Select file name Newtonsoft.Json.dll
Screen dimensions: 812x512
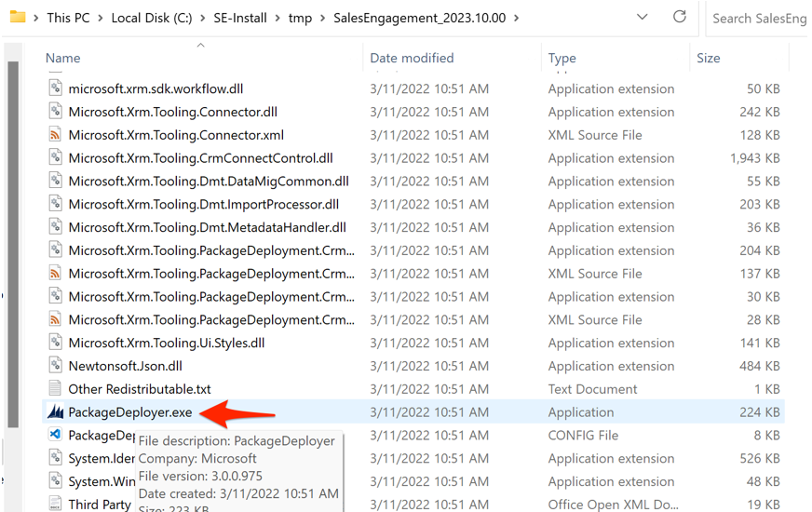(126, 366)
